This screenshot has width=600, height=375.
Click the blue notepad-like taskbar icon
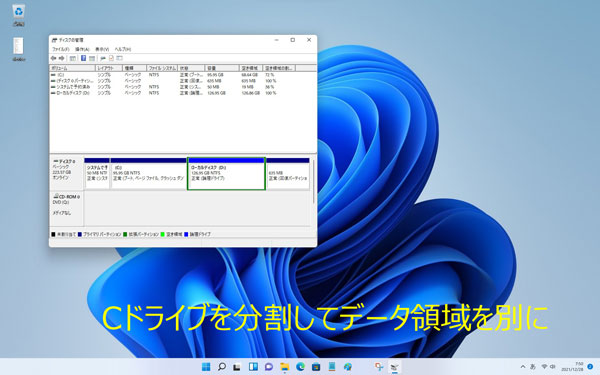coord(332,367)
